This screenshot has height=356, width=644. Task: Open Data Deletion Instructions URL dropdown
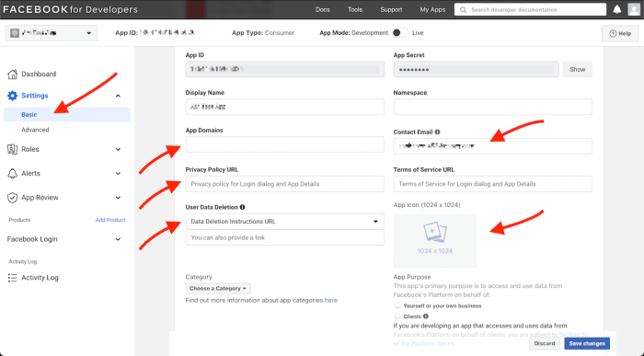click(x=284, y=222)
